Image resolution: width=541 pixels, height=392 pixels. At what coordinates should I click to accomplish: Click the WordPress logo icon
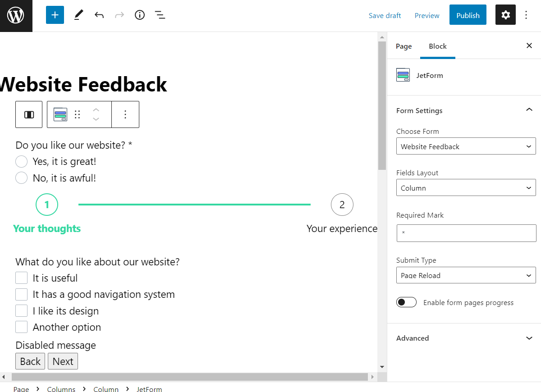(x=16, y=15)
